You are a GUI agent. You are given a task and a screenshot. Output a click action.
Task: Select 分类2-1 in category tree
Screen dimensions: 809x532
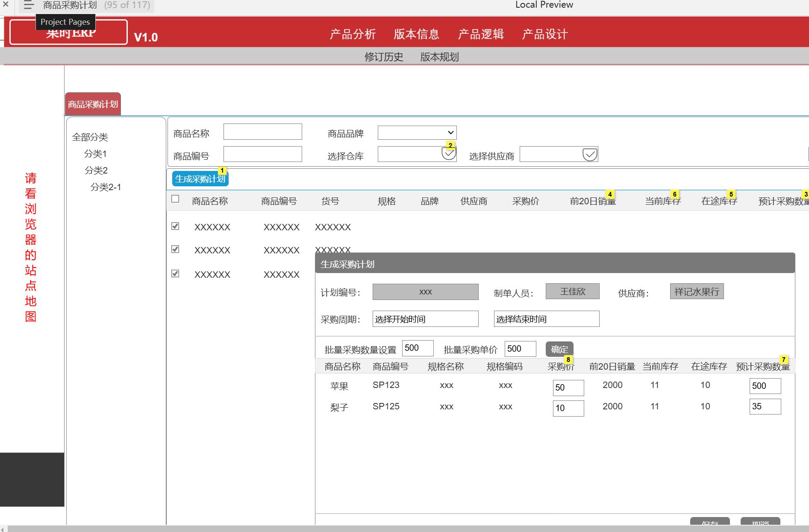pyautogui.click(x=106, y=187)
